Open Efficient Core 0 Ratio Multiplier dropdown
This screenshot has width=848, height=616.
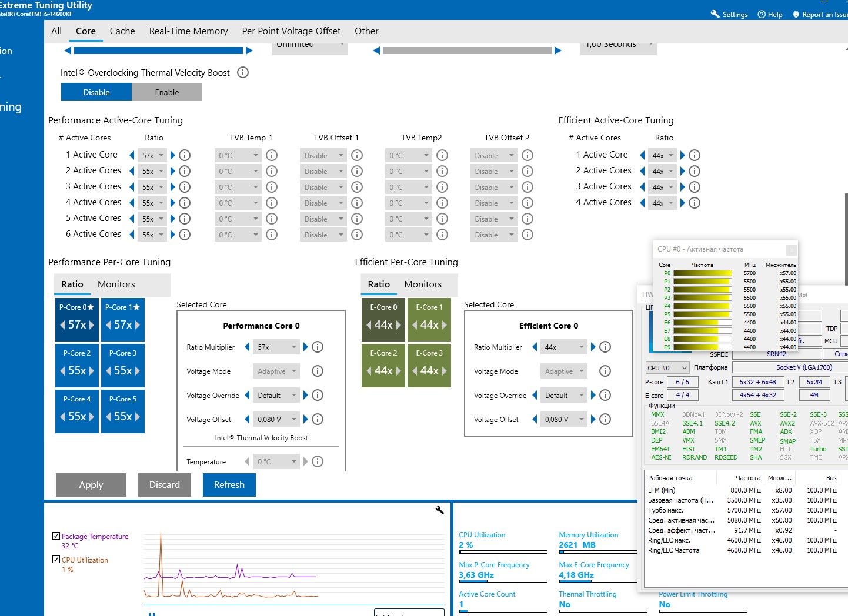click(563, 347)
